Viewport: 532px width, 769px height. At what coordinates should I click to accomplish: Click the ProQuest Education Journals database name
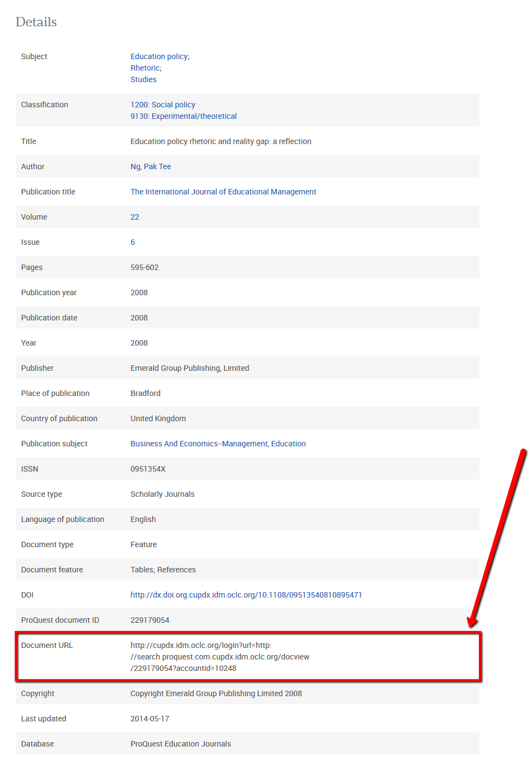tap(181, 743)
